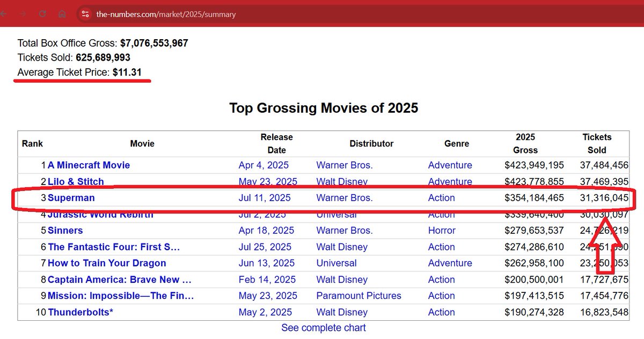Click Horror genre link

click(x=442, y=231)
